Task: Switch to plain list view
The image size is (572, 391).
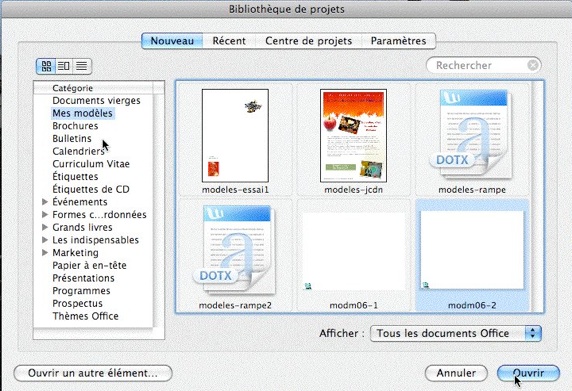Action: pos(82,66)
